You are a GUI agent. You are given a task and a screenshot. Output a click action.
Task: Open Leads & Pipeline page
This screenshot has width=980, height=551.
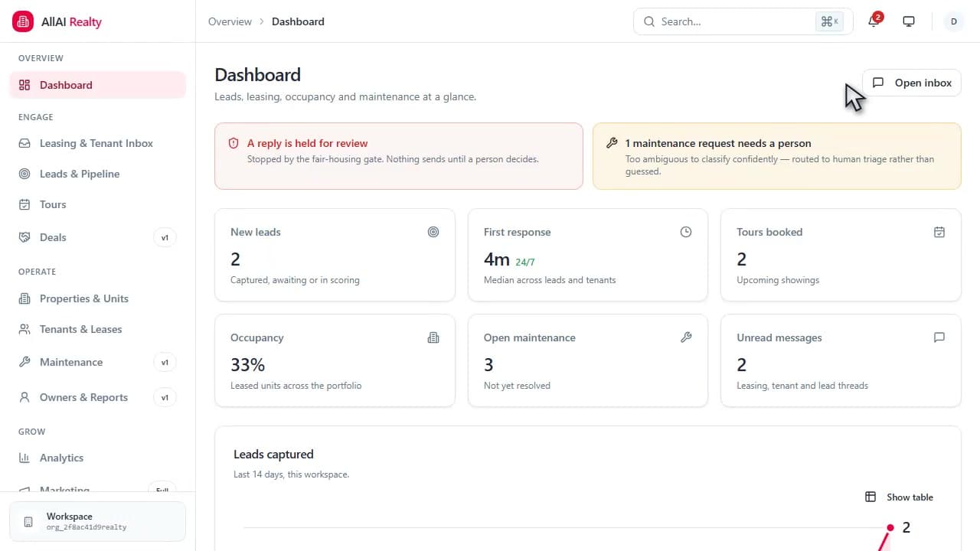click(97, 174)
